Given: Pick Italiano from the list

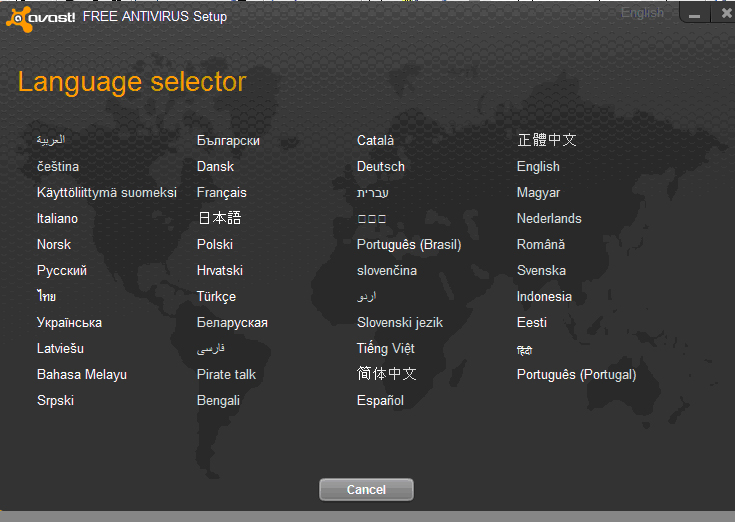Looking at the screenshot, I should [57, 218].
